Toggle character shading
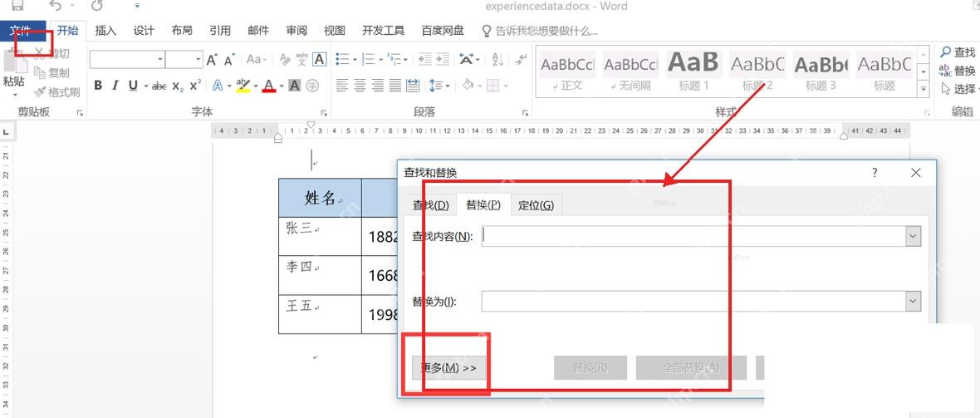 click(x=294, y=86)
